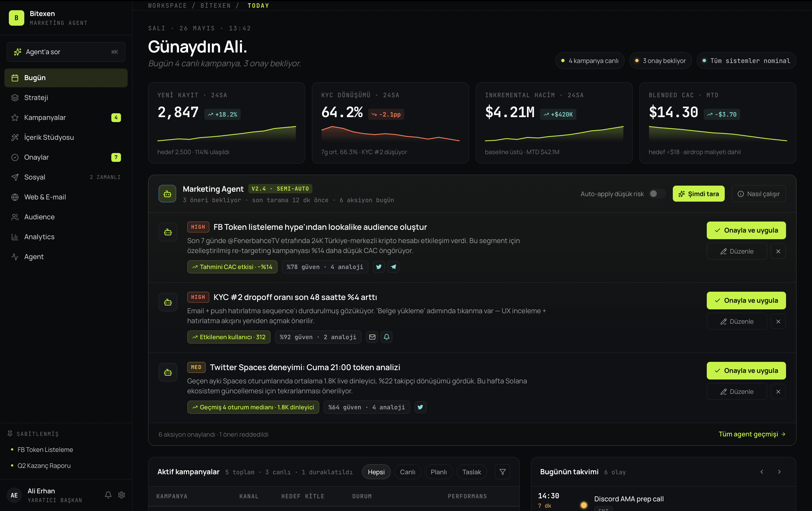812x511 pixels.
Task: Open Tüm agent geçmişi link
Action: [x=752, y=434]
